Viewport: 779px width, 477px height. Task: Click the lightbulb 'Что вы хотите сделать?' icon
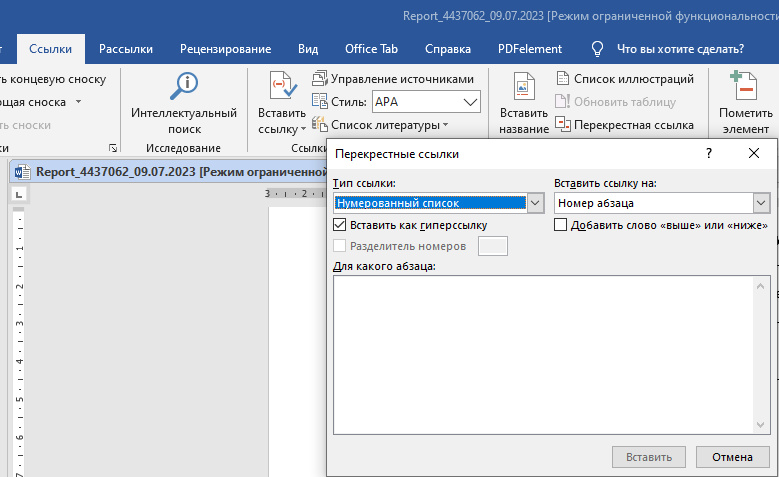598,48
